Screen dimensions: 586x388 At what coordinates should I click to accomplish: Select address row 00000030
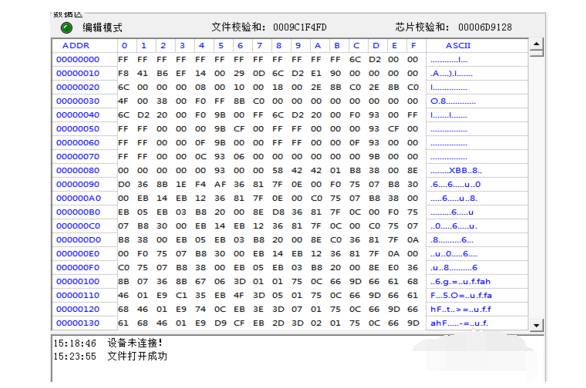click(x=78, y=101)
